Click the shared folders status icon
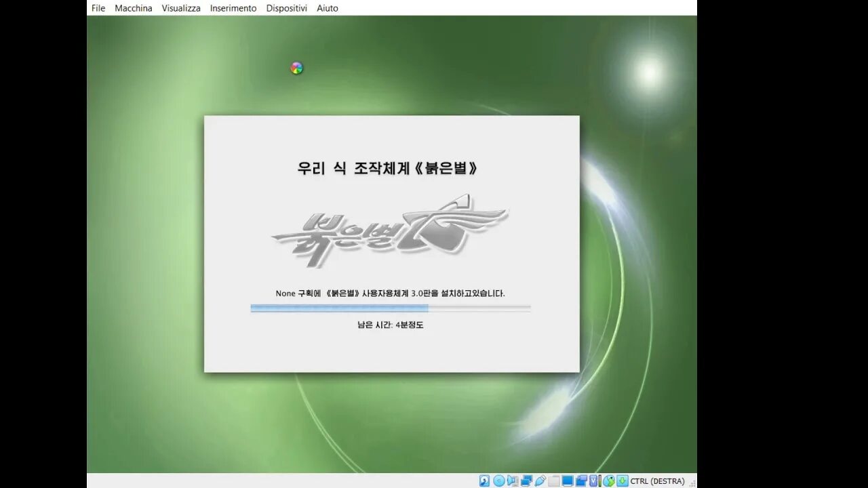Viewport: 868px width, 488px height. (x=554, y=481)
